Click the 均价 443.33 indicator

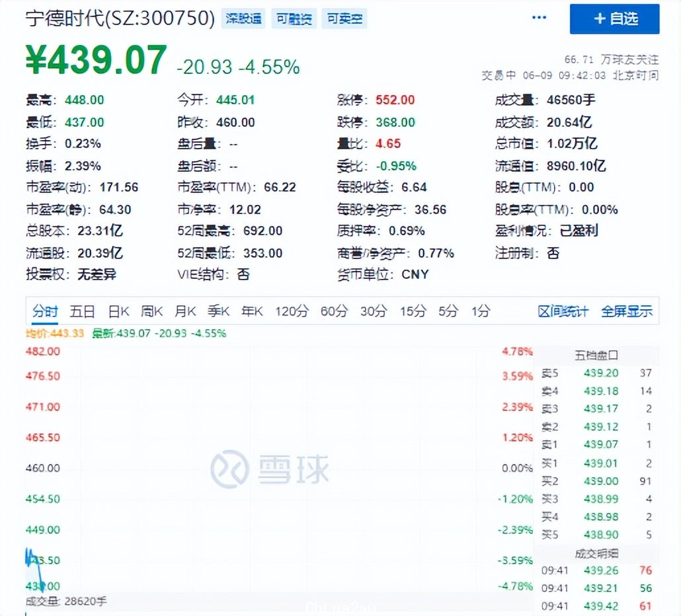tap(54, 333)
